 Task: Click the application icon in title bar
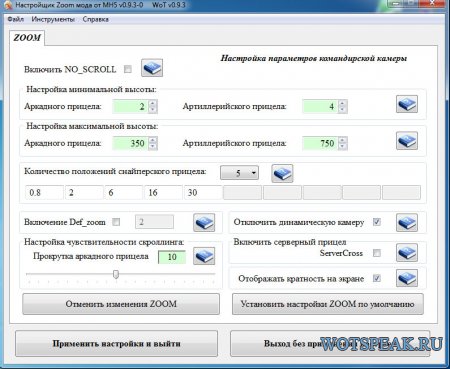(x=8, y=5)
